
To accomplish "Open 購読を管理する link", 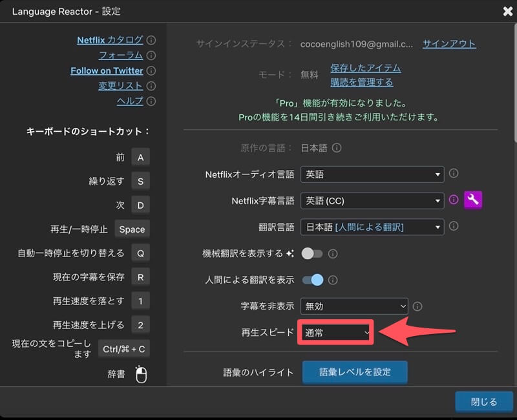I will [361, 82].
